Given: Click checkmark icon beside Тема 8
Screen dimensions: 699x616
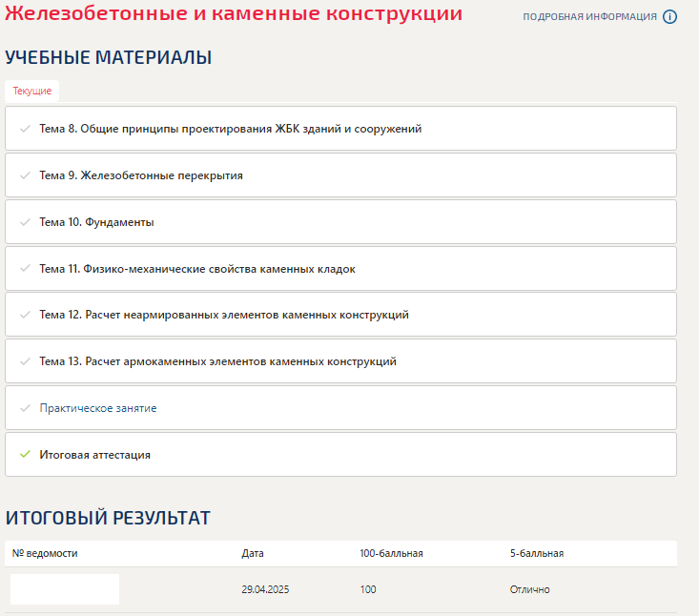Looking at the screenshot, I should pyautogui.click(x=25, y=129).
